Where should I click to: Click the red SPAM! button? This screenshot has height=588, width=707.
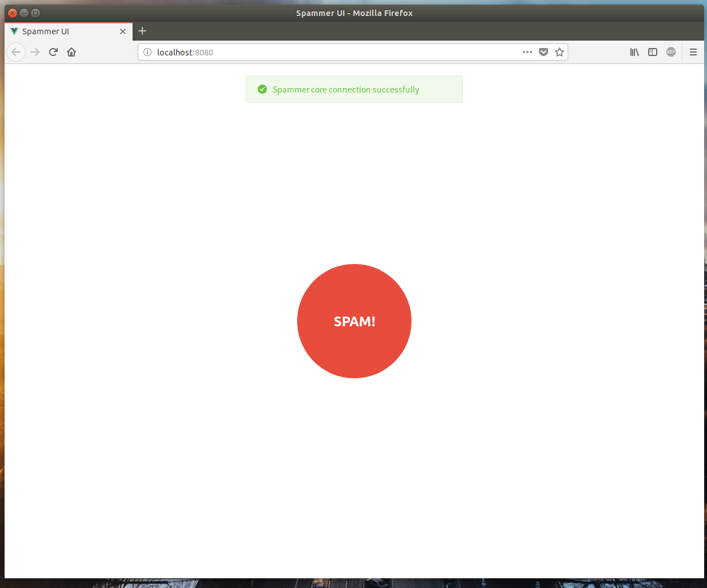click(354, 321)
